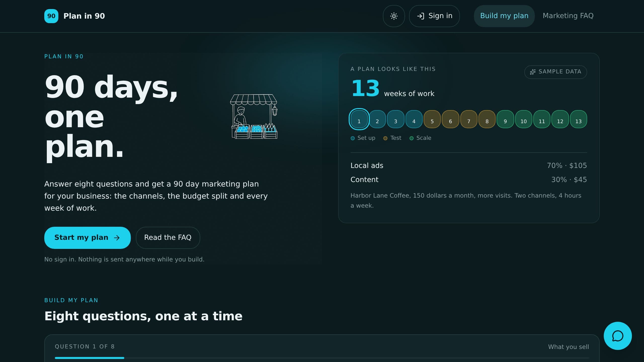This screenshot has height=362, width=644.
Task: Click Eight questions, one at a time heading
Action: click(143, 316)
